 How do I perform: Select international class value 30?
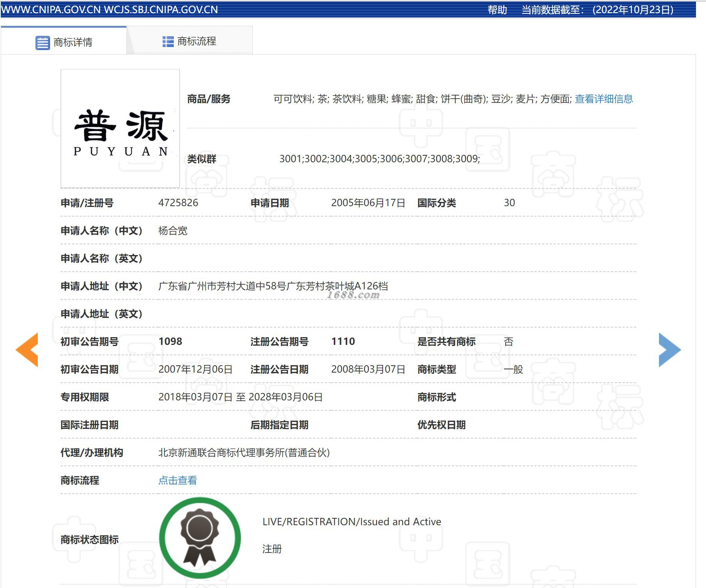(509, 203)
